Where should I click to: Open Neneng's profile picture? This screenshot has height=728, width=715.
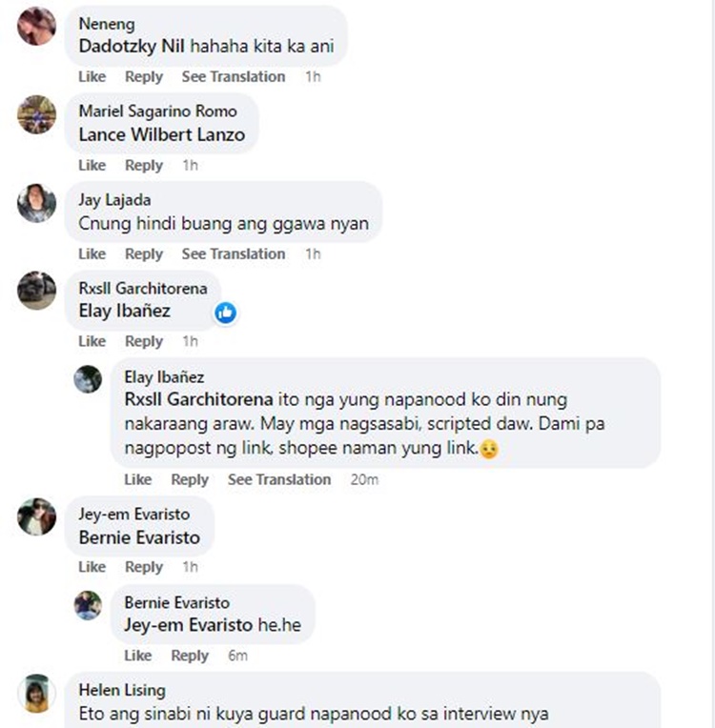click(x=36, y=26)
